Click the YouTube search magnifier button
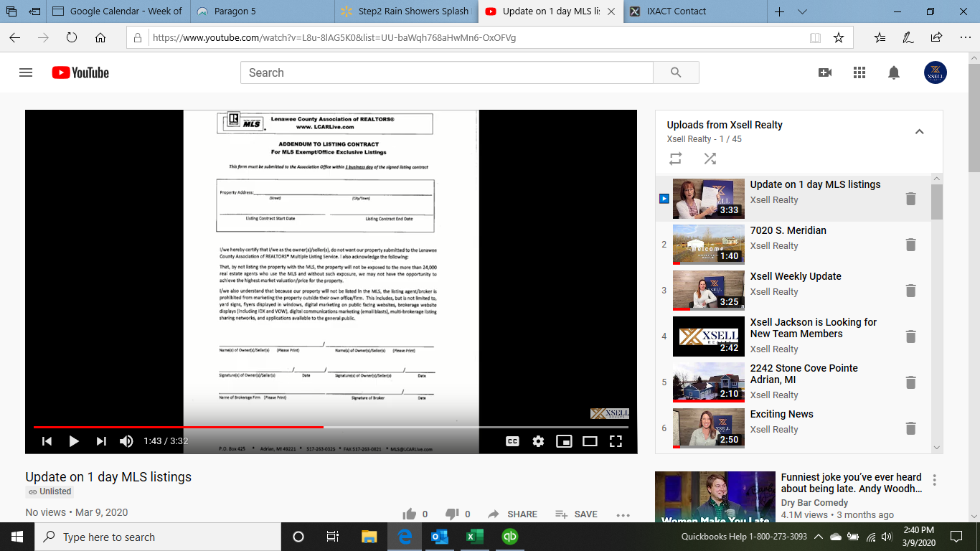The width and height of the screenshot is (980, 551). click(x=676, y=72)
